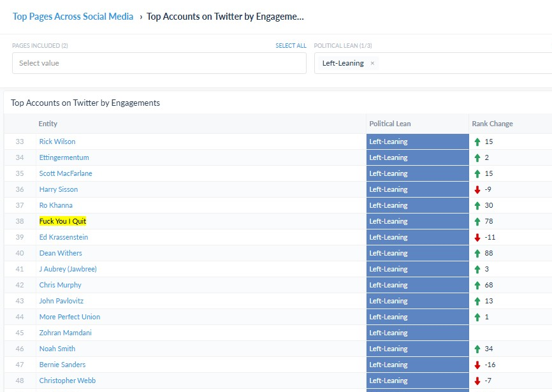Click red down arrow in Ed Krassenstein row
552x392 pixels.
477,238
